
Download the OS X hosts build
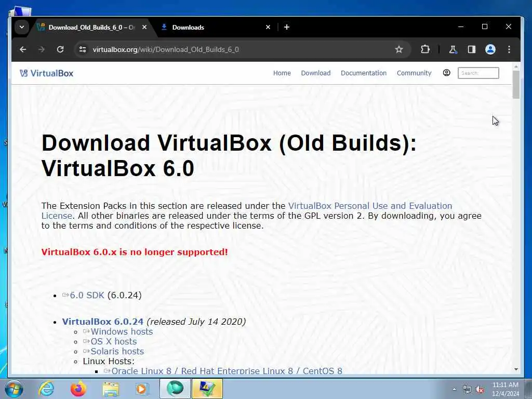tap(114, 341)
